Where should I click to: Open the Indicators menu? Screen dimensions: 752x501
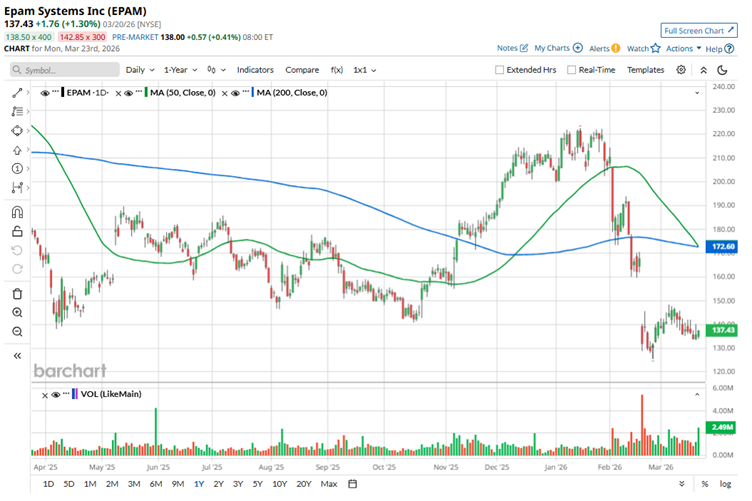255,70
